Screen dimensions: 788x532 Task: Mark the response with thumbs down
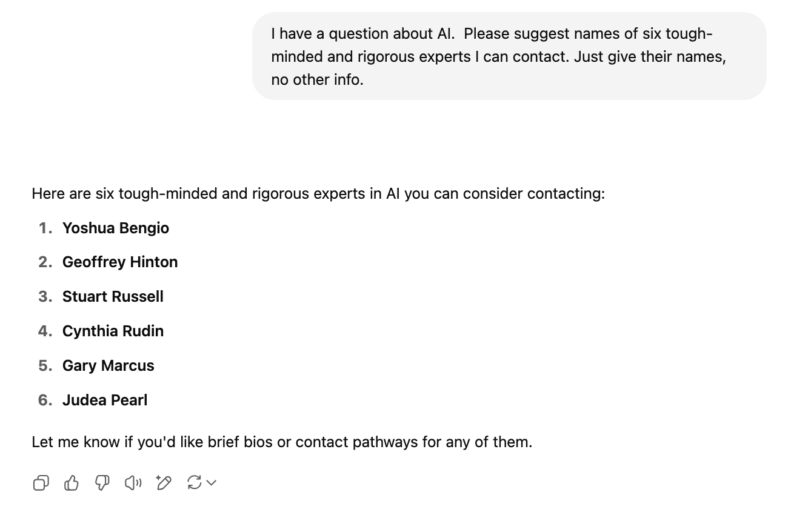click(x=102, y=482)
